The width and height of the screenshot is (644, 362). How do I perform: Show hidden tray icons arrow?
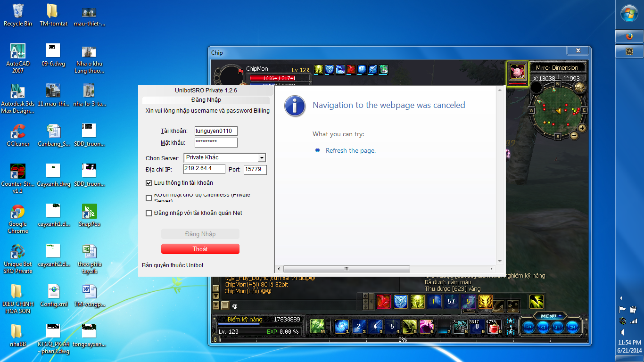click(x=621, y=298)
